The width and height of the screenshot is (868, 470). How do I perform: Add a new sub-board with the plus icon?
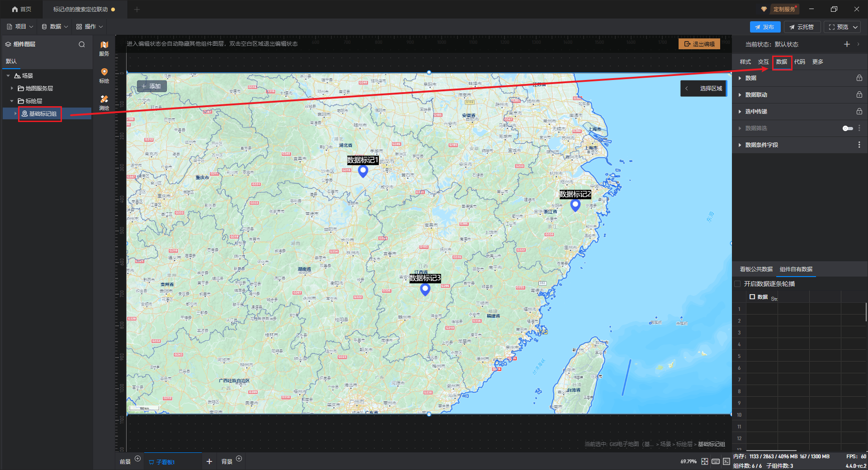pos(209,461)
